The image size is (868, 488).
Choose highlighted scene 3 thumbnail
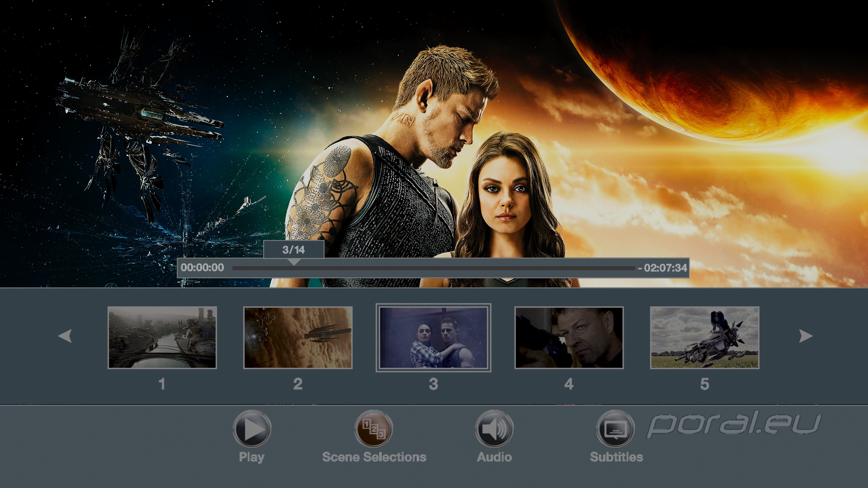tap(433, 338)
